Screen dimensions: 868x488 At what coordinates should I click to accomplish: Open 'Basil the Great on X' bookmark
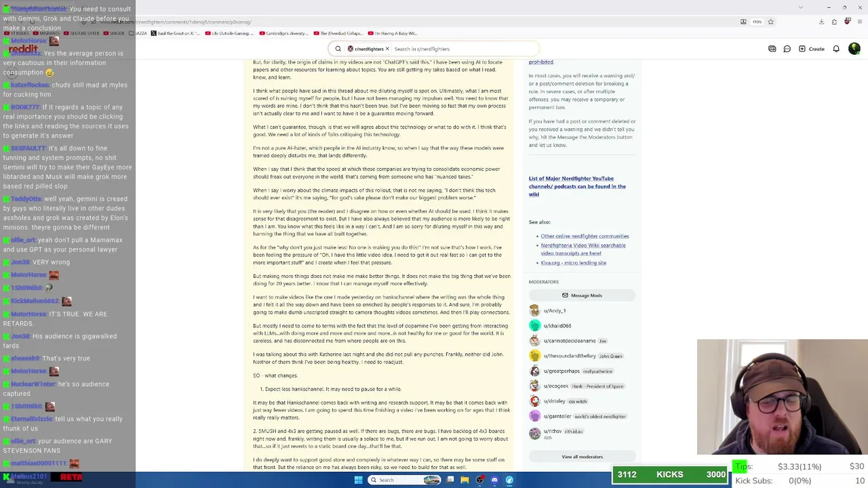click(x=176, y=33)
